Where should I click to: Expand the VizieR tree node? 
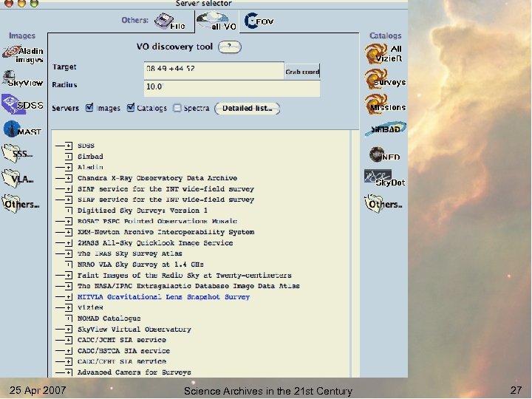click(x=69, y=307)
